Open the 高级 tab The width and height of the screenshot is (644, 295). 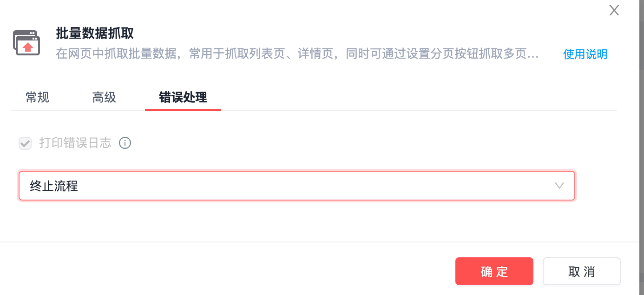pos(104,98)
